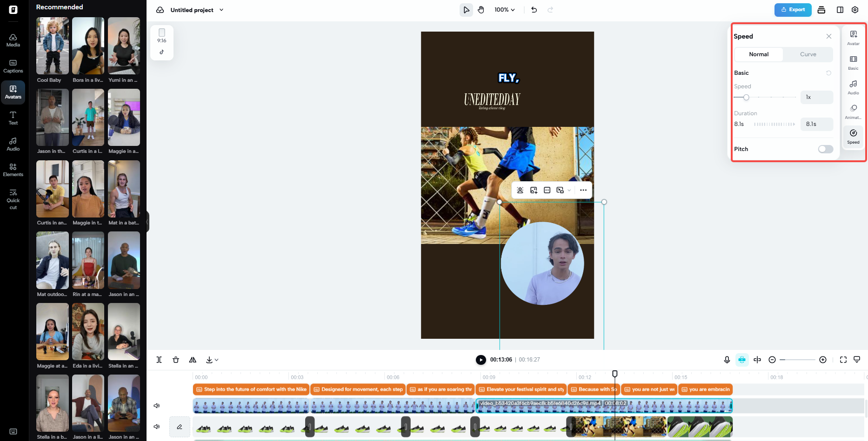Open the Quick cut tool
The width and height of the screenshot is (868, 441).
click(13, 199)
